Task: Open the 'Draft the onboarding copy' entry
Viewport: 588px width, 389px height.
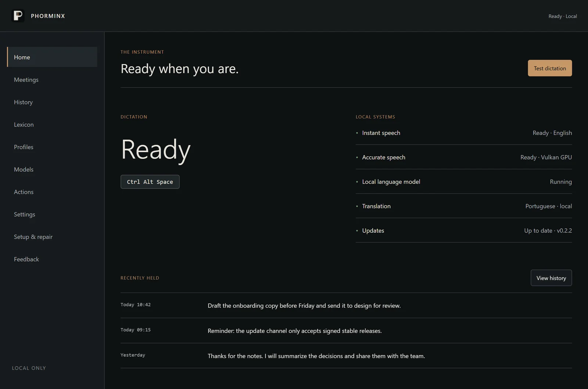Action: point(346,306)
